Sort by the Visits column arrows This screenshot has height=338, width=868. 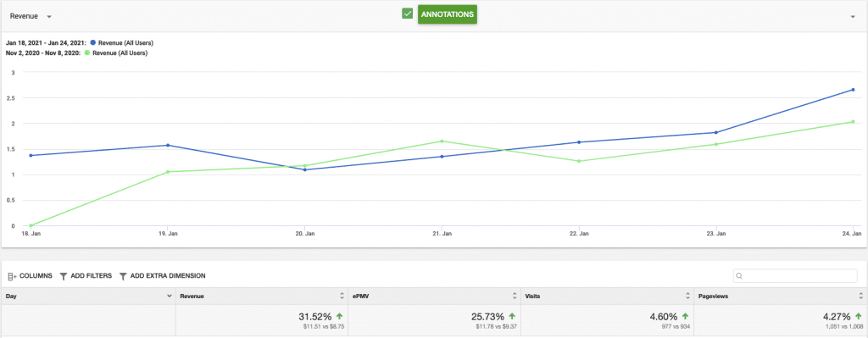point(687,296)
